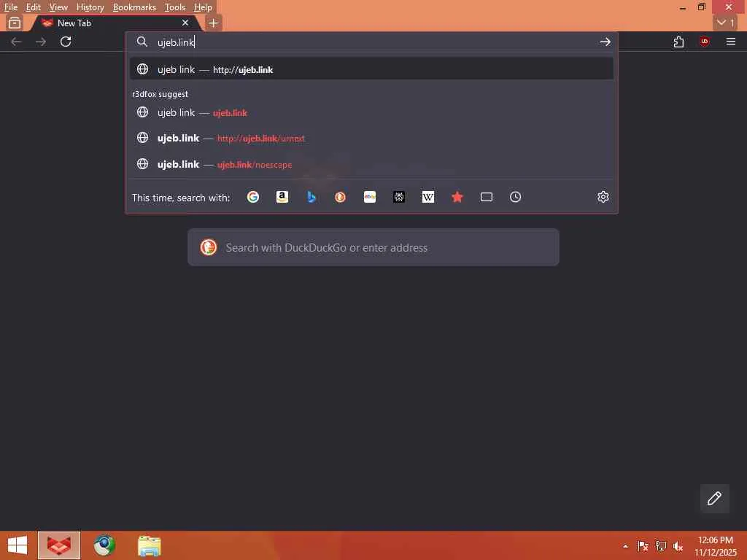This screenshot has width=747, height=560.
Task: Click the address bar text ujeb.link
Action: pyautogui.click(x=176, y=42)
